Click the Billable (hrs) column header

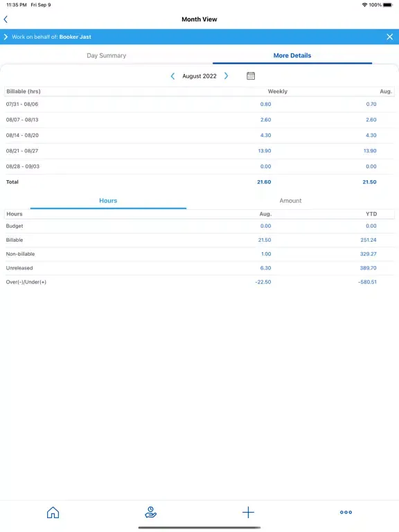click(24, 91)
